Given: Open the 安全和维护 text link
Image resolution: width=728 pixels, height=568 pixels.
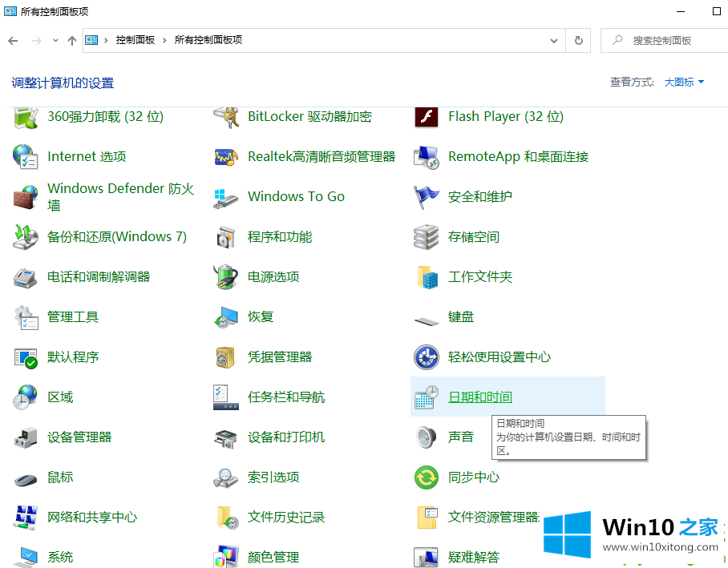Looking at the screenshot, I should point(480,197).
